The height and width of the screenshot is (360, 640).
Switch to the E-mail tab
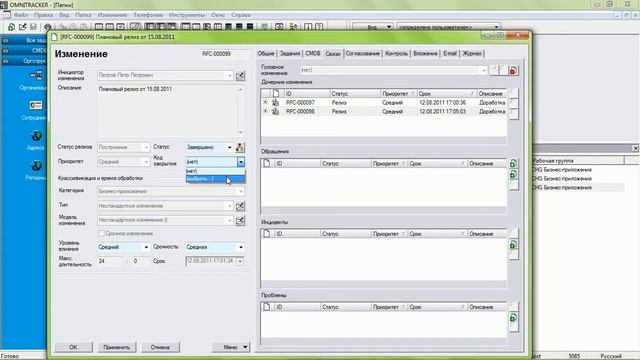(450, 53)
